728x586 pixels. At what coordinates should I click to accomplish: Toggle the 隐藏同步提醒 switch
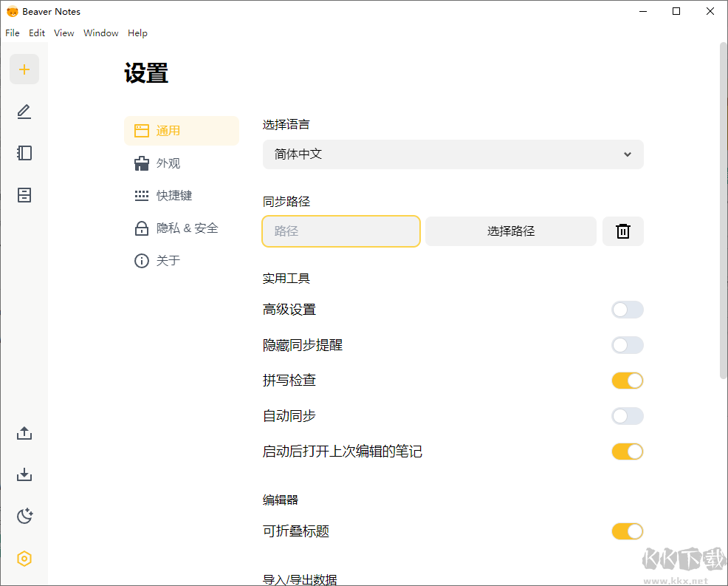(627, 345)
